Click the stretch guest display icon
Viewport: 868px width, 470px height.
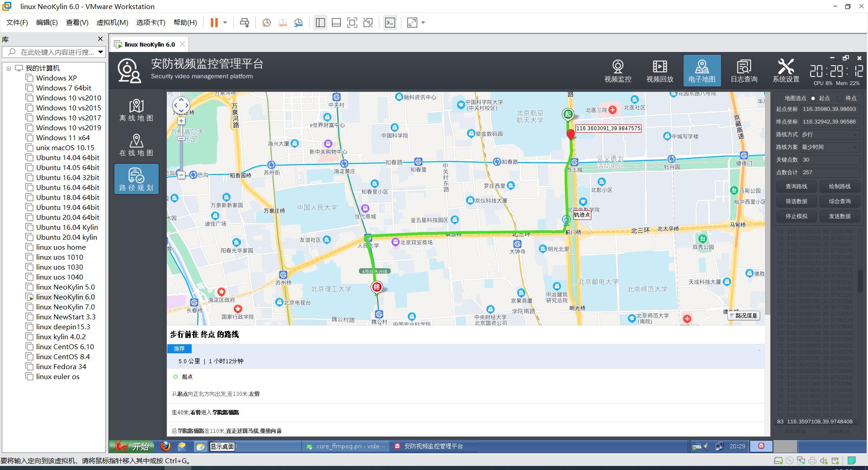(412, 23)
